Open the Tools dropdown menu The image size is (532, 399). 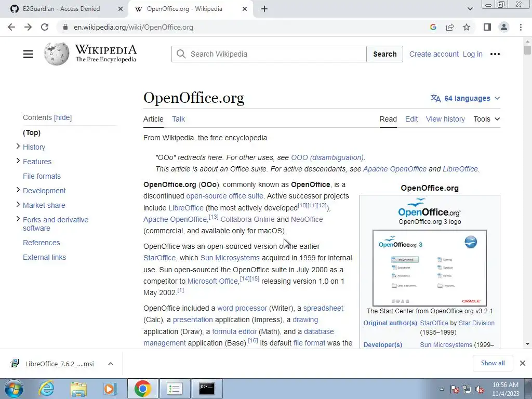click(486, 119)
